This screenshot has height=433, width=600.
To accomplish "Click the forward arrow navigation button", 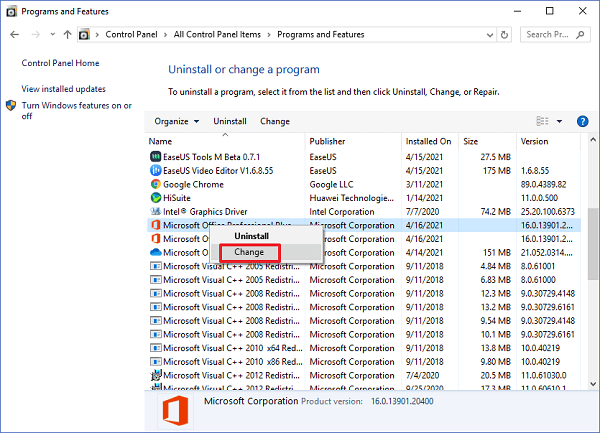I will [x=36, y=35].
